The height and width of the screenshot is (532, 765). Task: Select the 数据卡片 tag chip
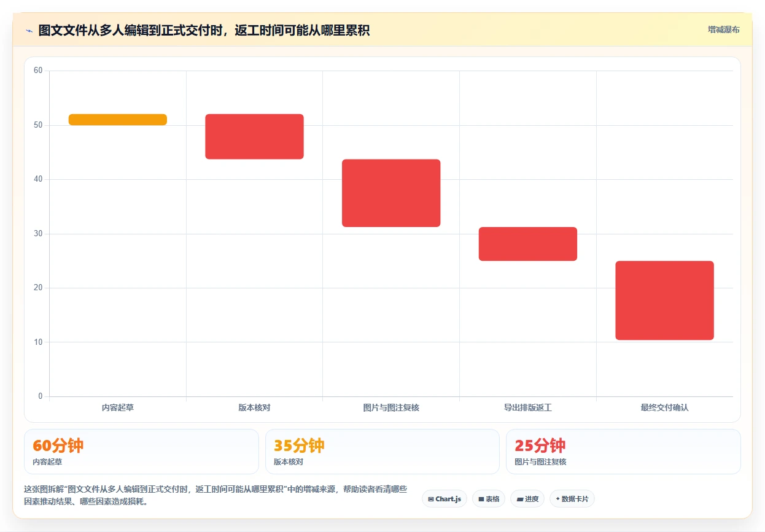pyautogui.click(x=572, y=499)
